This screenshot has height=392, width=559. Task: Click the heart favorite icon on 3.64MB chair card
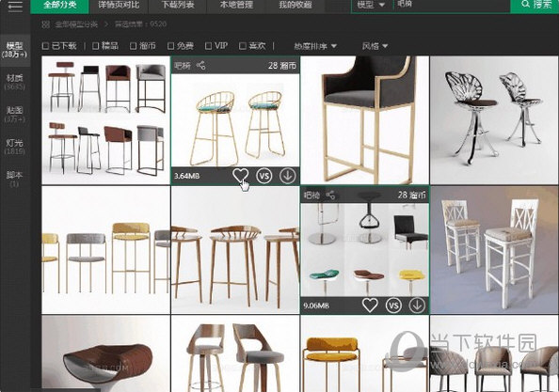pyautogui.click(x=240, y=175)
